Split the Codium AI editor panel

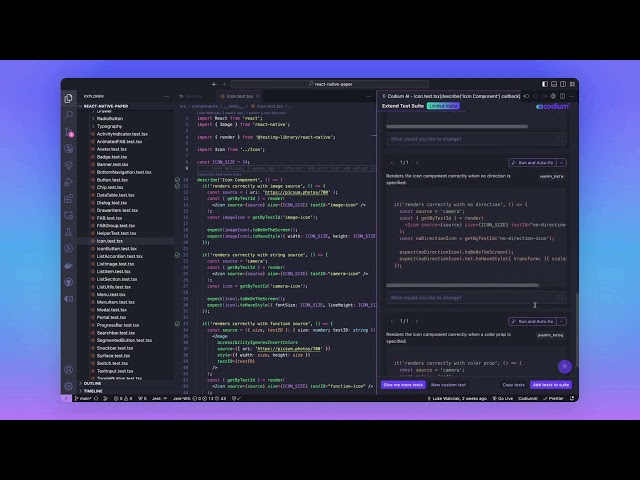pyautogui.click(x=562, y=96)
